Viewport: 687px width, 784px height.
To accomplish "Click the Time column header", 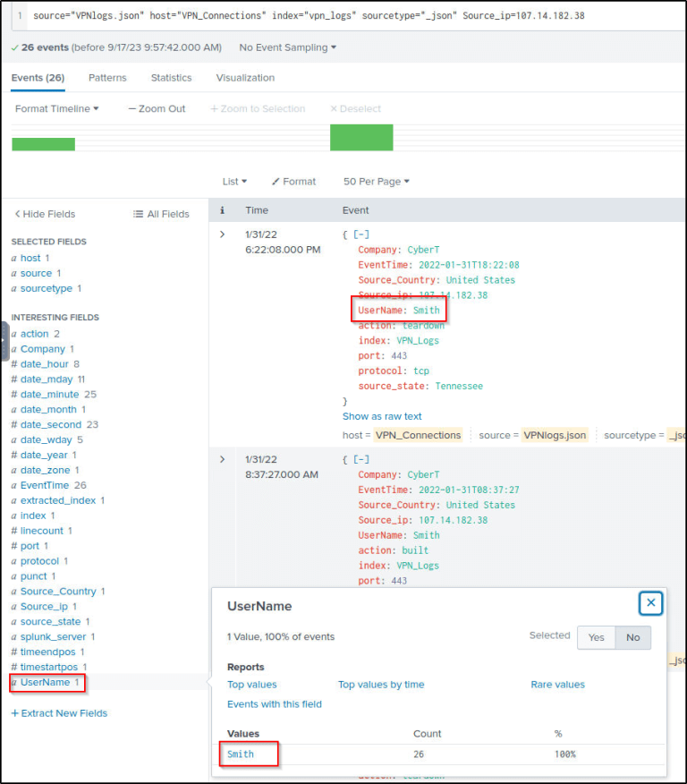I will coord(257,210).
